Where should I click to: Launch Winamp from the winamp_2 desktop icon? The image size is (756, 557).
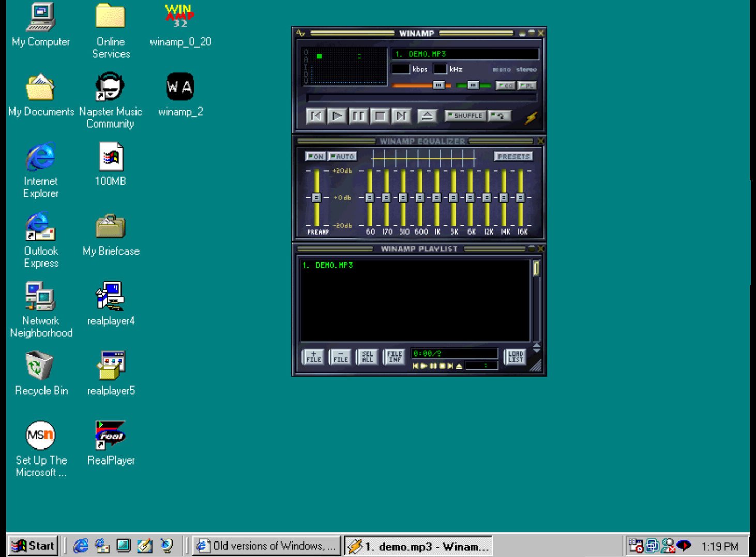click(180, 85)
